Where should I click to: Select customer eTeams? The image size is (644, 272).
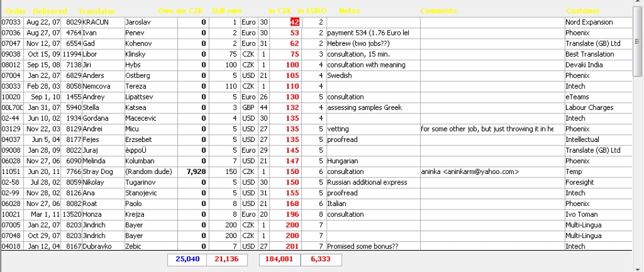tap(577, 97)
